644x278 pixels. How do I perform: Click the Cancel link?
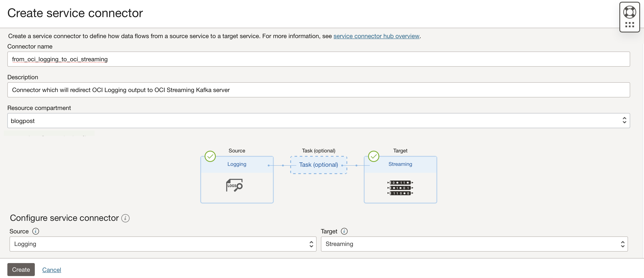(51, 270)
